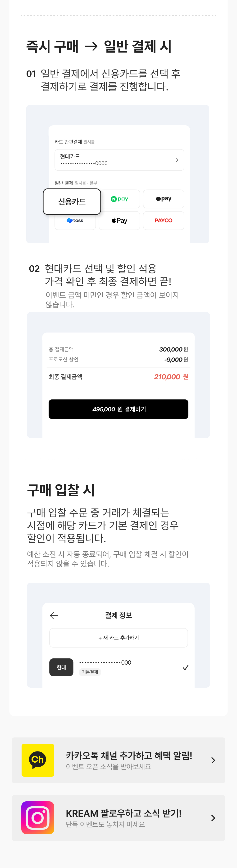This screenshot has height=868, width=237.
Task: Tap the Instagram logo icon
Action: click(x=38, y=818)
